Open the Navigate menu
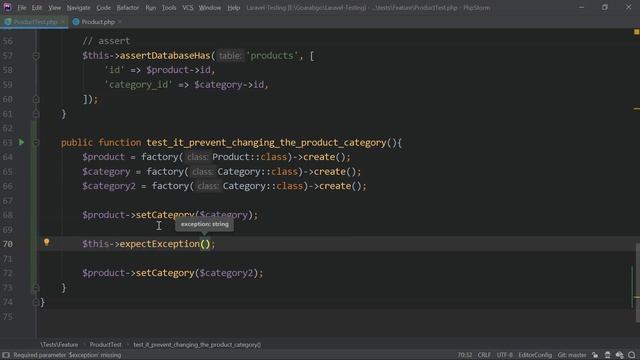 [x=78, y=7]
